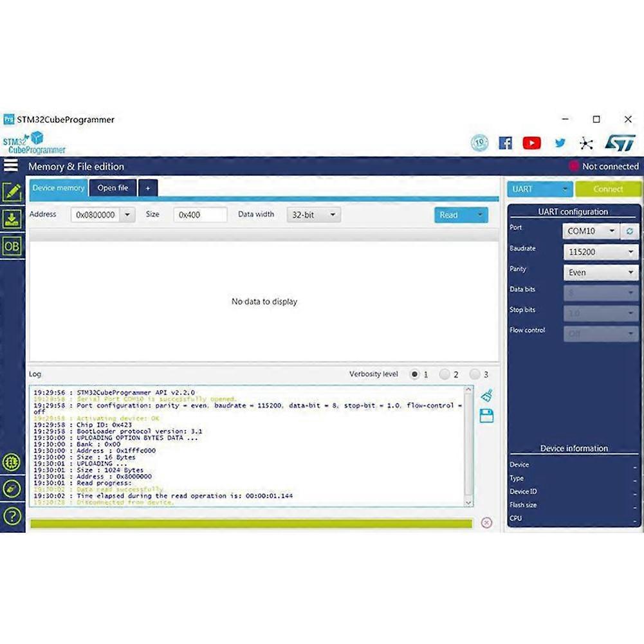The width and height of the screenshot is (644, 644).
Task: Expand the Address dropdown arrow
Action: point(127,215)
